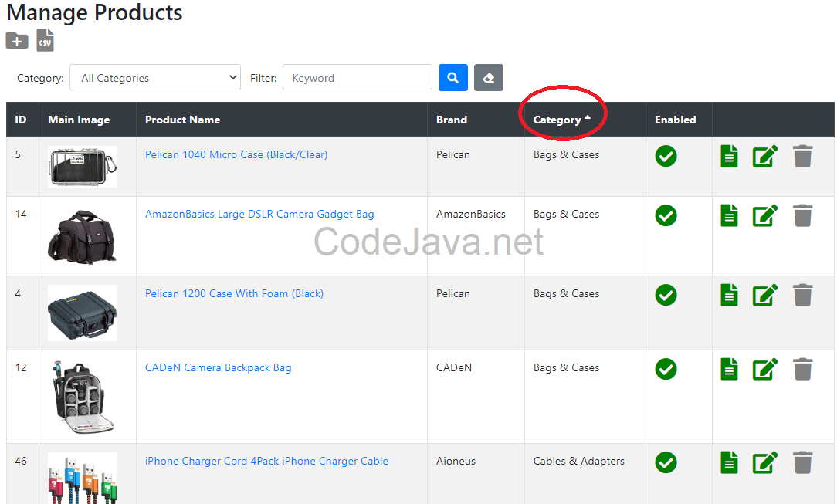Click the add new product folder icon

pos(17,40)
